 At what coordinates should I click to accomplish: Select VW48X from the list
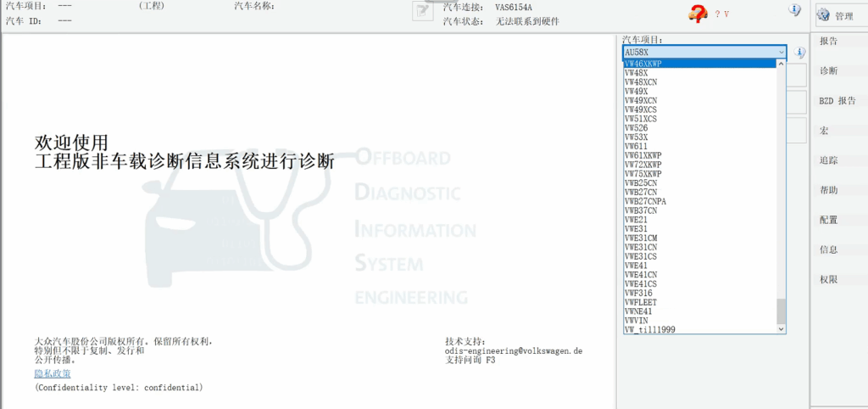(699, 73)
